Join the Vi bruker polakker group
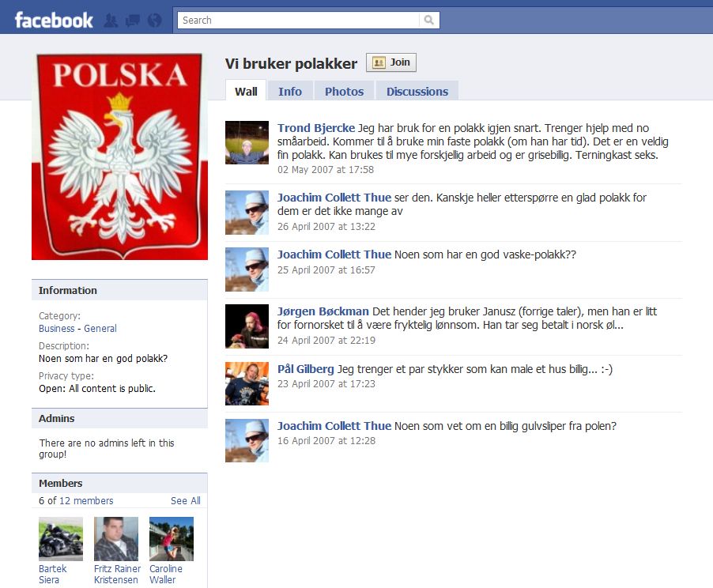 391,62
